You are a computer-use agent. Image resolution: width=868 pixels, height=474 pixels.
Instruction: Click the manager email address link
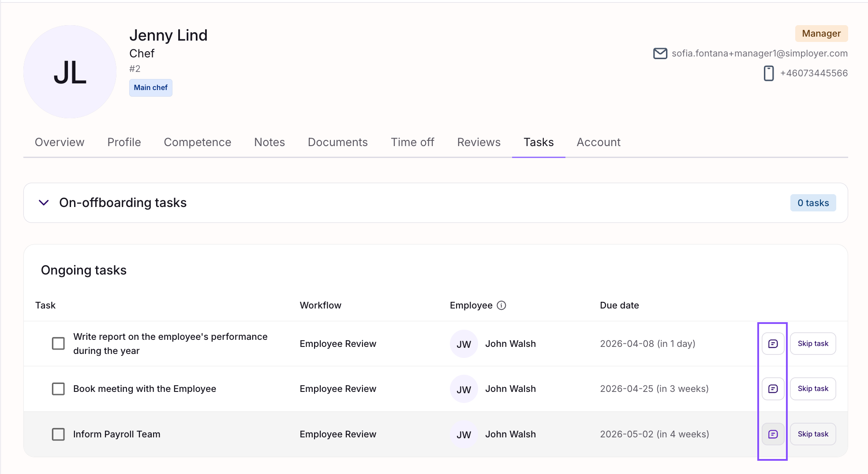point(759,53)
